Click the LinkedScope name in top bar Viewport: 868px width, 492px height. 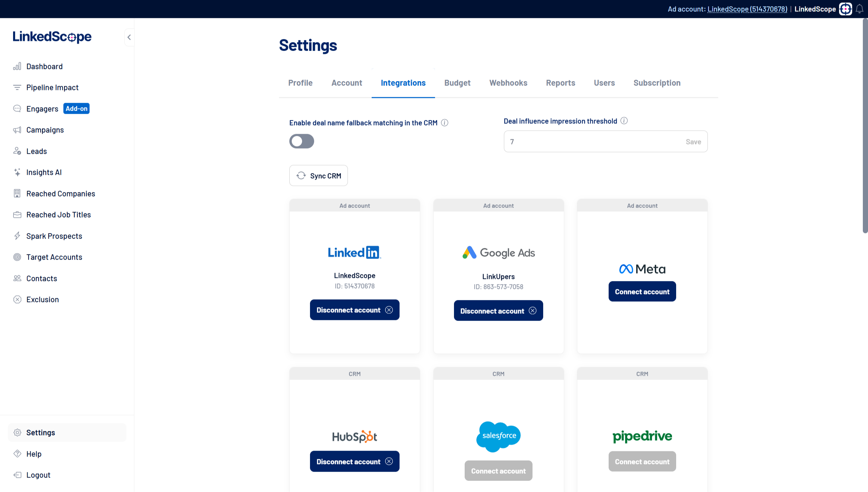pyautogui.click(x=815, y=9)
